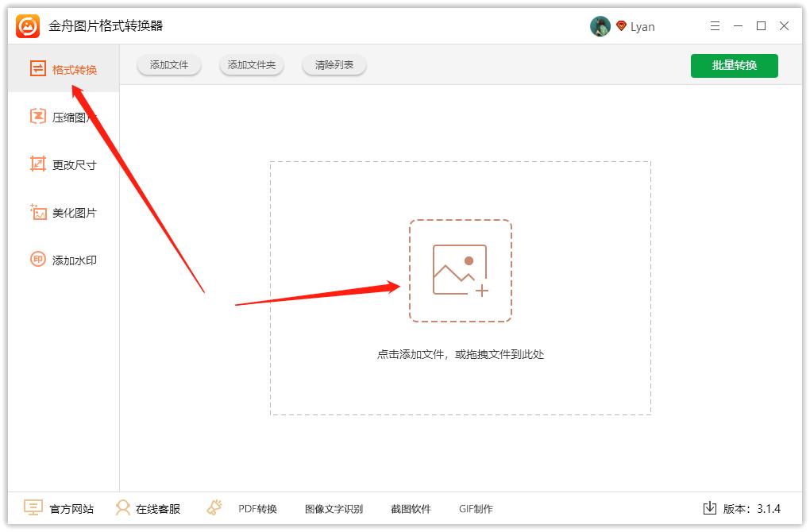810x532 pixels.
Task: Open the hamburger menu in the title bar
Action: point(715,26)
